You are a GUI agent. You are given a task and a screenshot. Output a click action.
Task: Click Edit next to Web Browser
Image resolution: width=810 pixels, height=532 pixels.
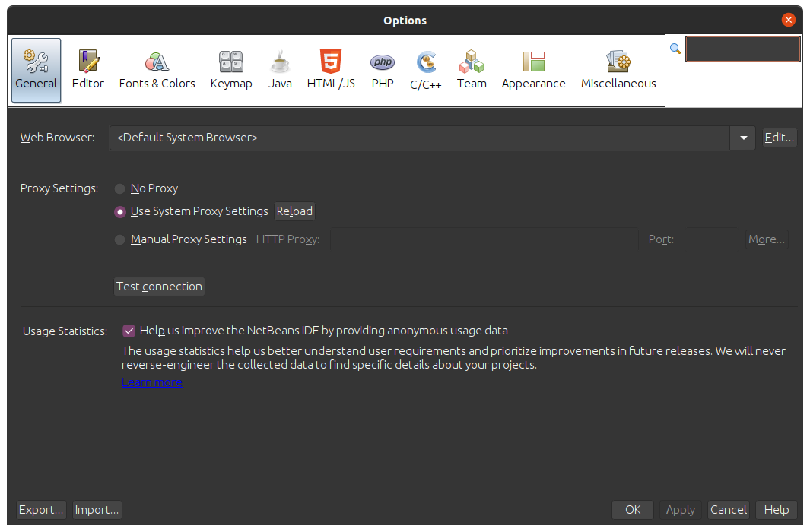coord(780,138)
